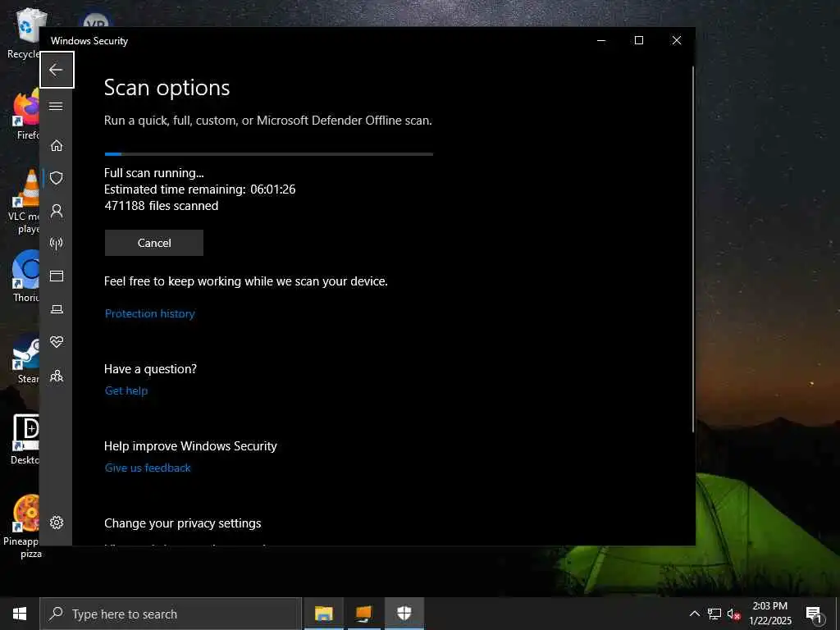Click the Windows Security vertical scrollbar
The width and height of the screenshot is (840, 630).
click(692, 249)
